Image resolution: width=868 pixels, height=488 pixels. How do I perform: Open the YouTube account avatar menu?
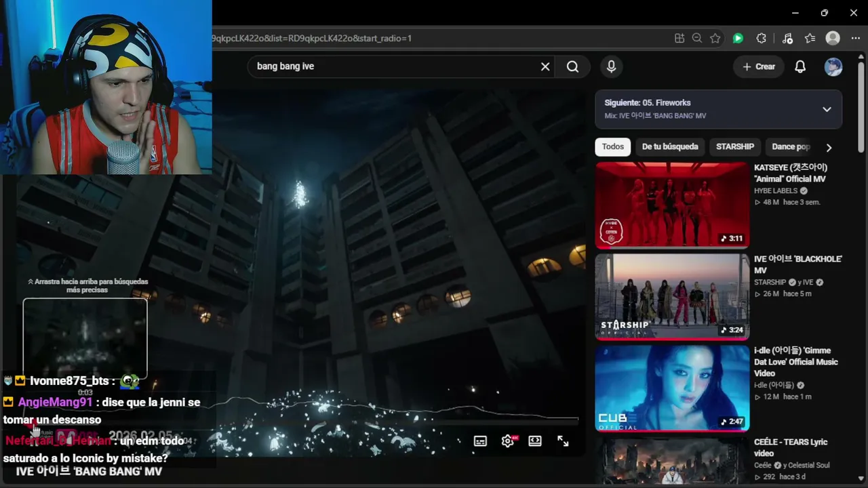(x=833, y=66)
